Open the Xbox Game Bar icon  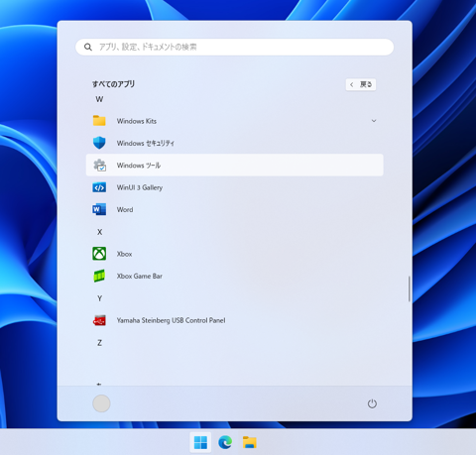coord(99,276)
